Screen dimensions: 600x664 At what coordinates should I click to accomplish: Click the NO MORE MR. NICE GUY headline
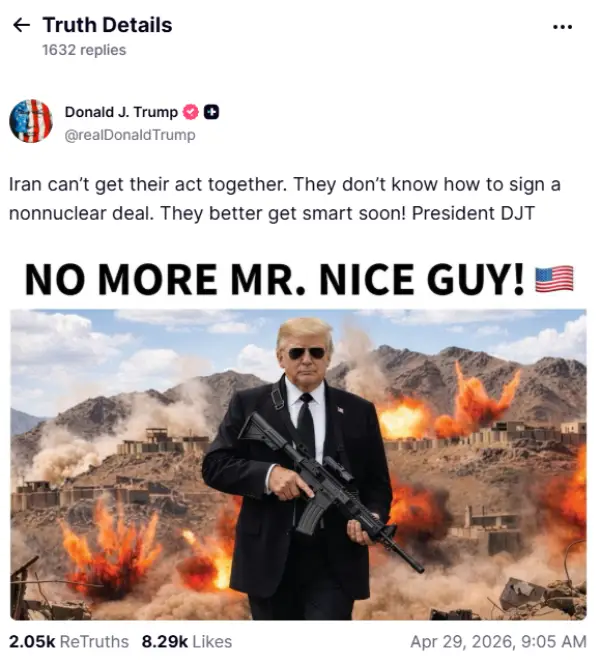click(274, 279)
